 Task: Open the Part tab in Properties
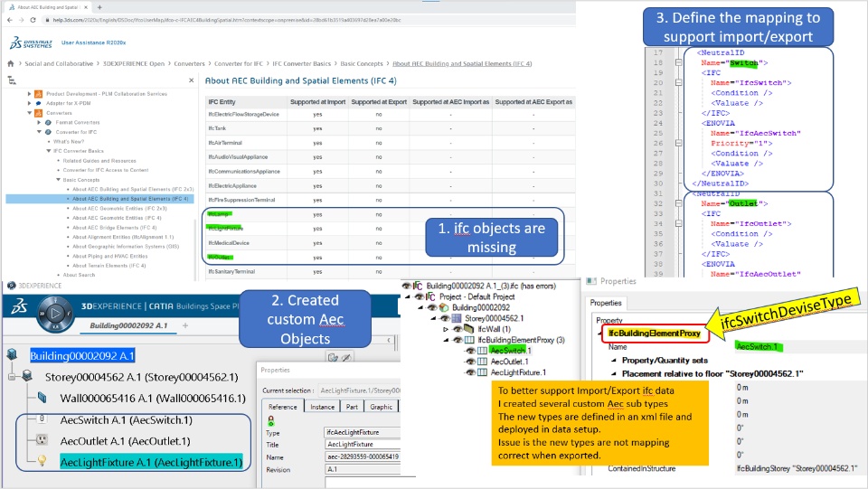352,407
